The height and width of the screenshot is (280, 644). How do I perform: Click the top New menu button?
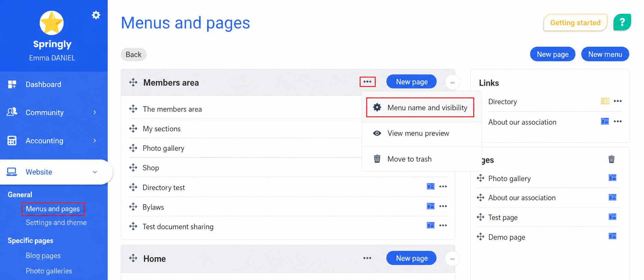(x=605, y=54)
